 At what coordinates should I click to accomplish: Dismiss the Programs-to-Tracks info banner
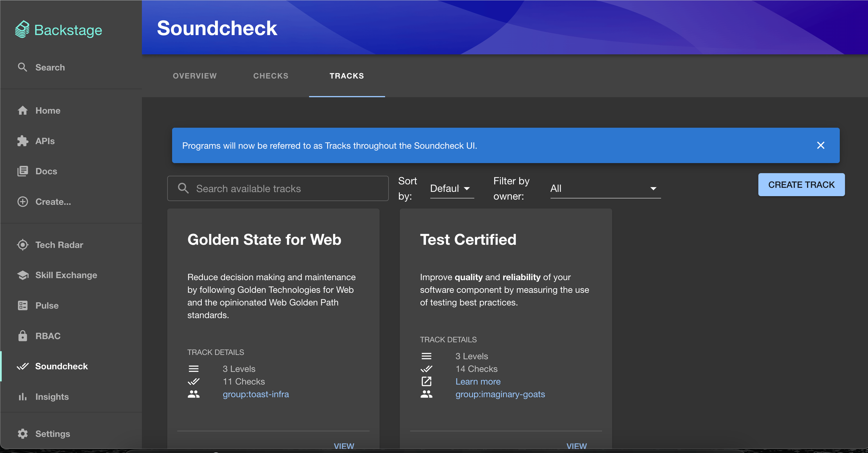[821, 145]
